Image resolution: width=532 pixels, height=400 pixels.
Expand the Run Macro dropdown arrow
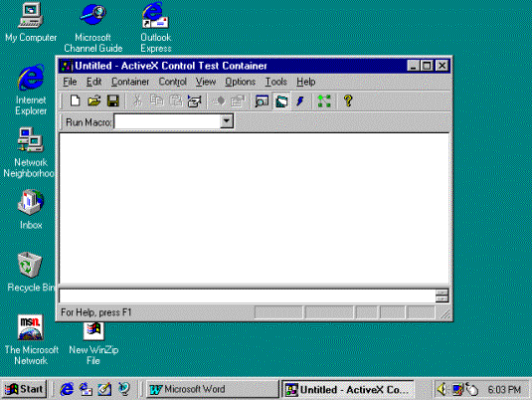click(227, 120)
